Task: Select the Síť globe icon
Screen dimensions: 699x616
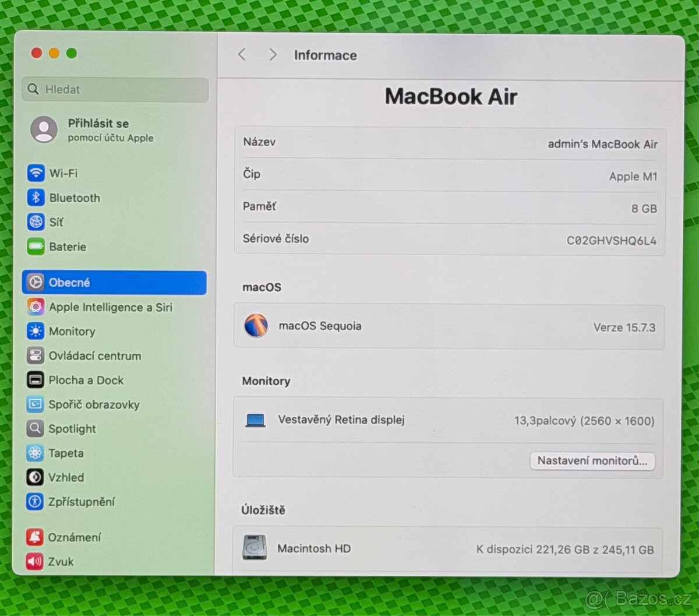Action: pyautogui.click(x=36, y=222)
